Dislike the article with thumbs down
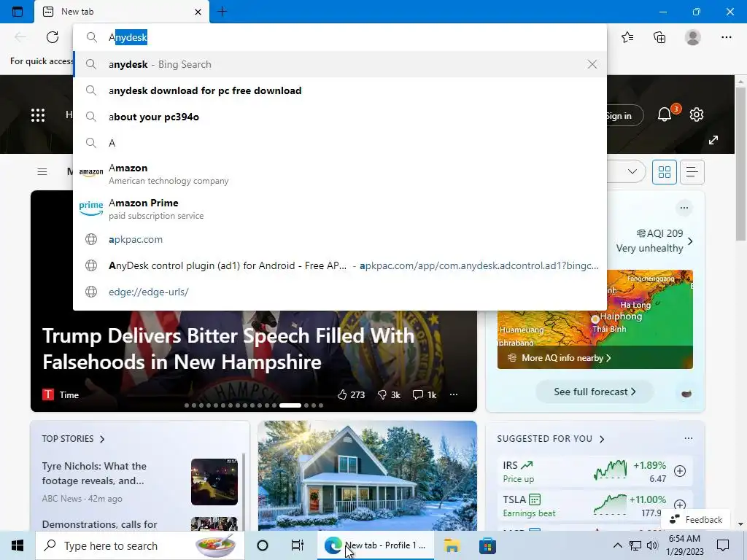 pyautogui.click(x=389, y=394)
